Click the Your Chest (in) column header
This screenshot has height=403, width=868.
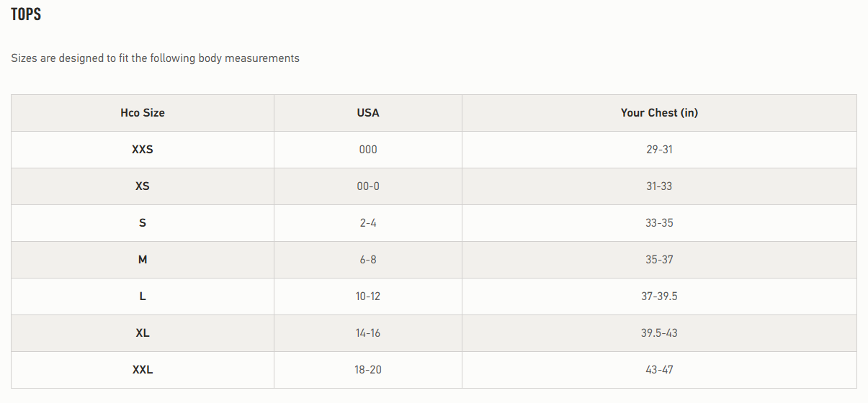[659, 113]
